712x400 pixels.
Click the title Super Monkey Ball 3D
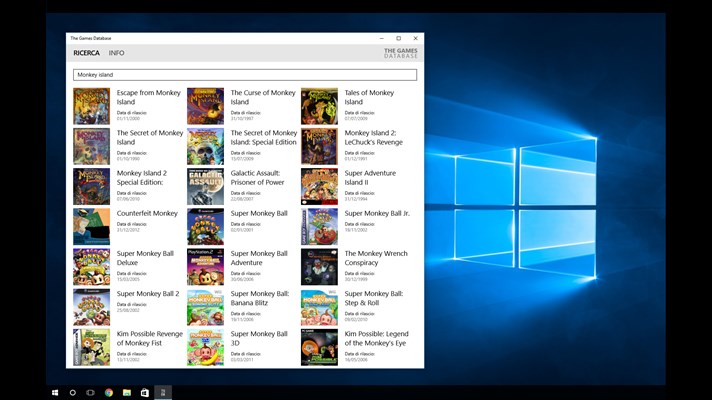(259, 338)
